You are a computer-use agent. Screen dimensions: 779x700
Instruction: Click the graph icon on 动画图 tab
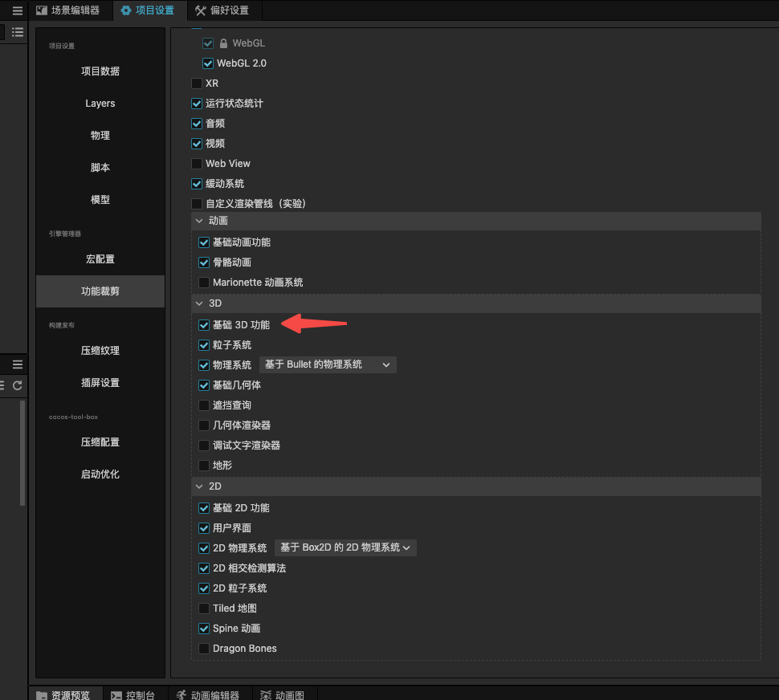(x=266, y=695)
